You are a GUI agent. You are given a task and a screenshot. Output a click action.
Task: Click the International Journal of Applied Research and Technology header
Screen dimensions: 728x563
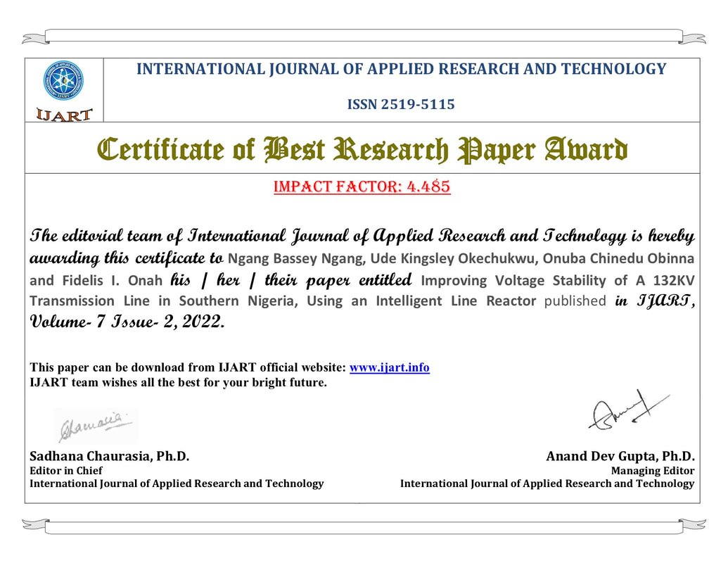(x=401, y=69)
